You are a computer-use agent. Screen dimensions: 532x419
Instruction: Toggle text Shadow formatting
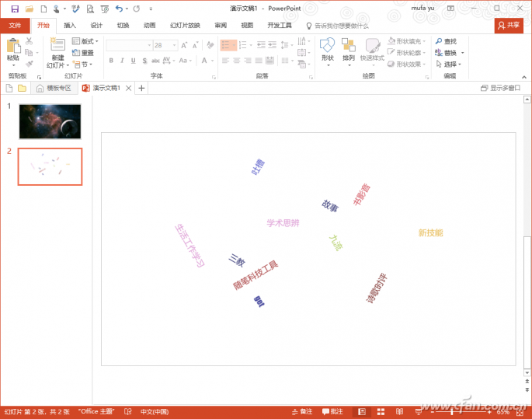point(144,61)
